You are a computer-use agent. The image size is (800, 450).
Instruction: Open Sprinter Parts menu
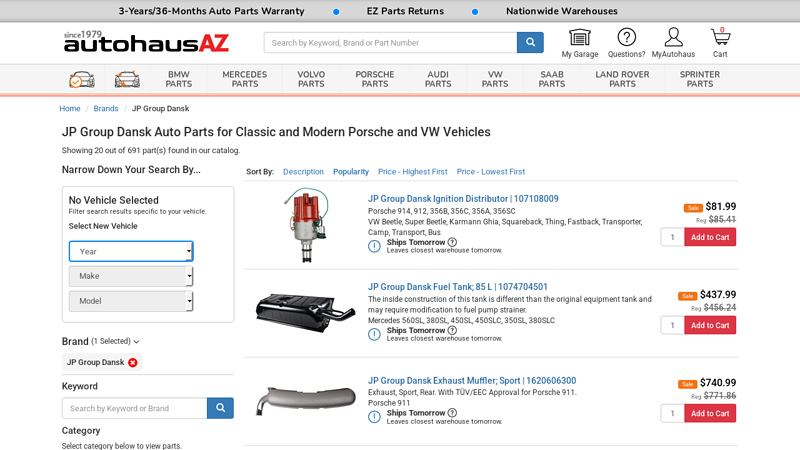pos(700,79)
